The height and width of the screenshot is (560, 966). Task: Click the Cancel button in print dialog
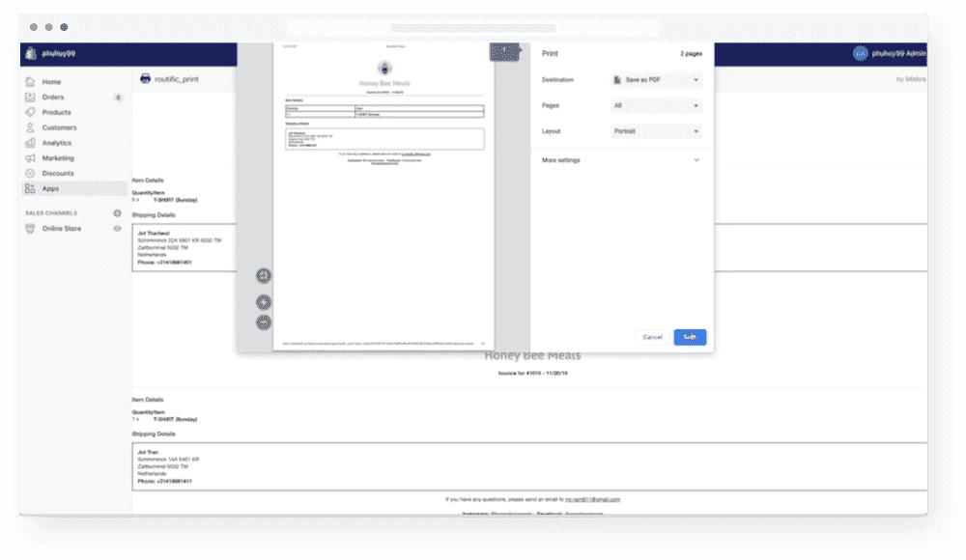[652, 337]
